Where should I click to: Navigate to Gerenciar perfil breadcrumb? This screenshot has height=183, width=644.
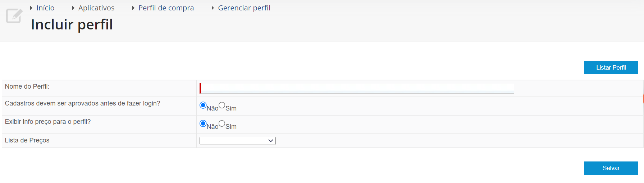click(x=244, y=8)
